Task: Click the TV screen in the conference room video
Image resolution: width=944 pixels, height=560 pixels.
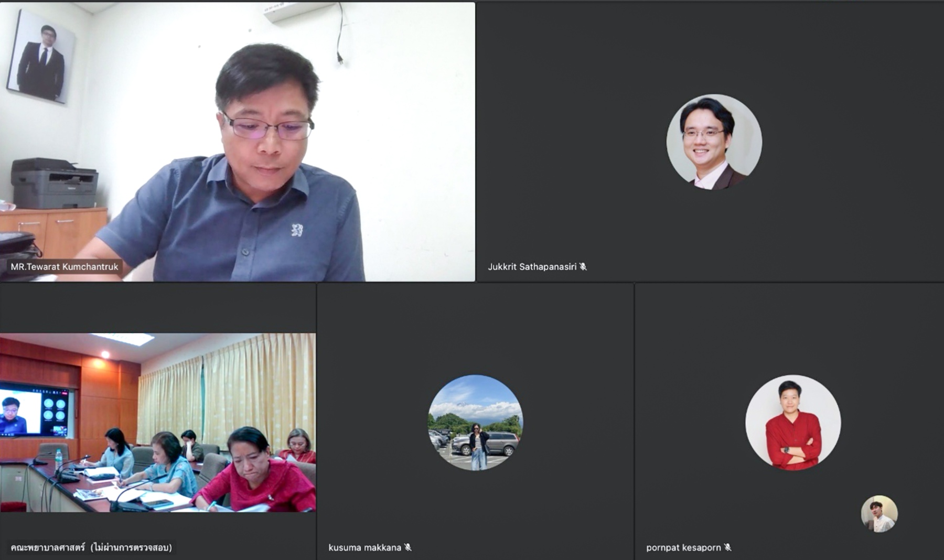Action: pyautogui.click(x=35, y=410)
